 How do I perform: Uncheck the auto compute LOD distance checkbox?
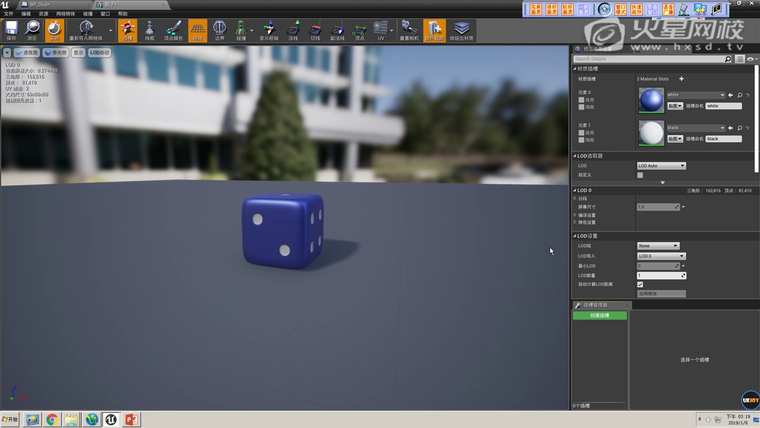(x=640, y=284)
